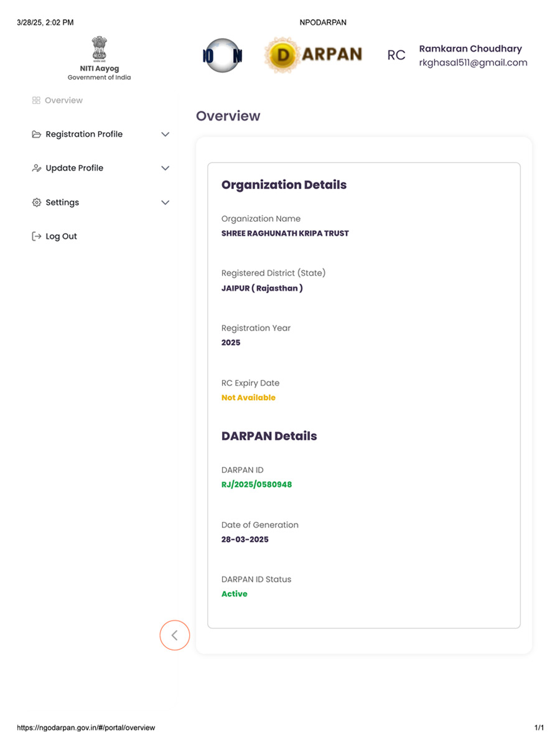Viewport: 560px width, 747px height.
Task: Click the DARPAN ID RJ/2025/0580948
Action: coord(256,484)
